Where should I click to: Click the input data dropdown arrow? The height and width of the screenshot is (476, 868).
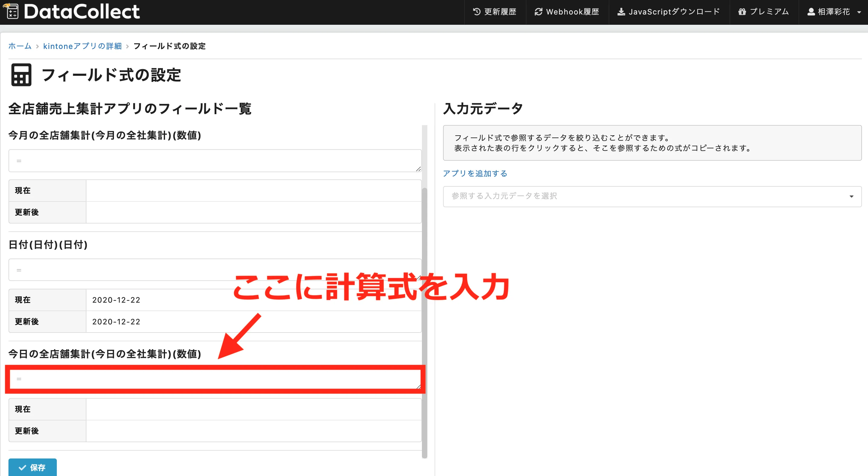[851, 196]
